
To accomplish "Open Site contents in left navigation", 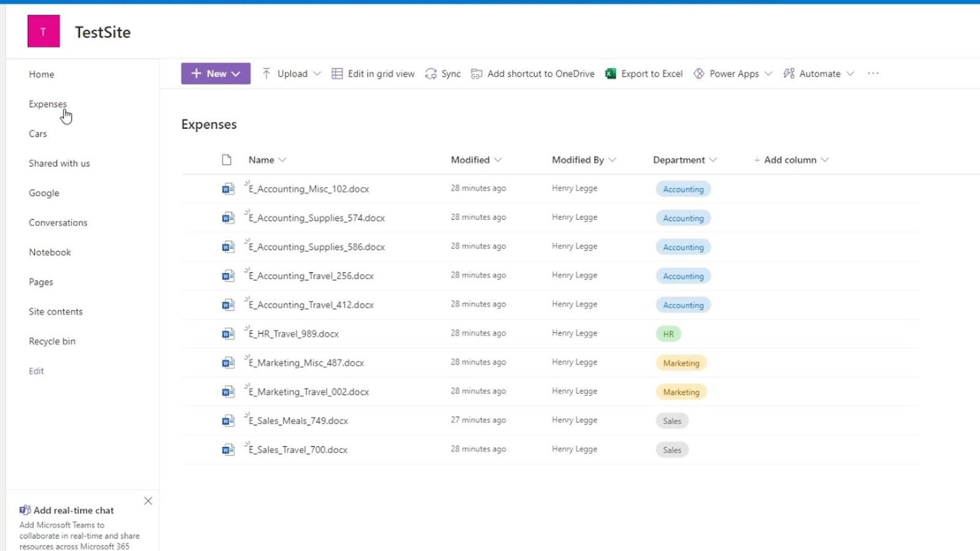I will [56, 312].
